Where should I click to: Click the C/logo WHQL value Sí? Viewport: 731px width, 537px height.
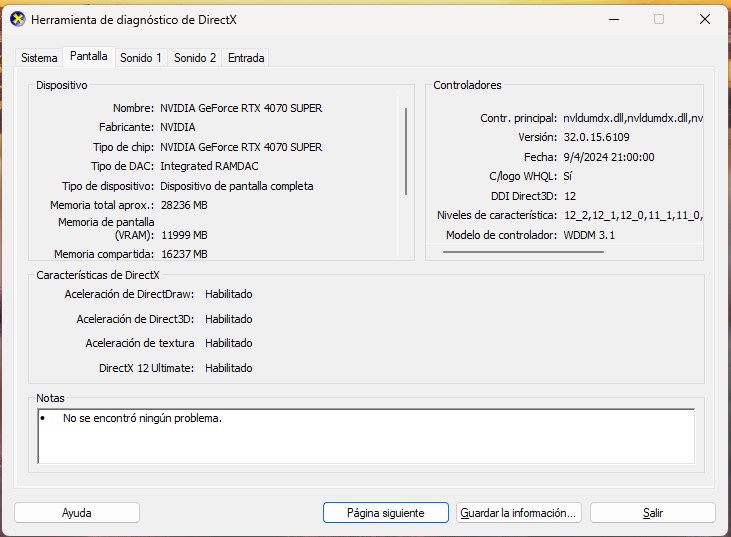[567, 176]
